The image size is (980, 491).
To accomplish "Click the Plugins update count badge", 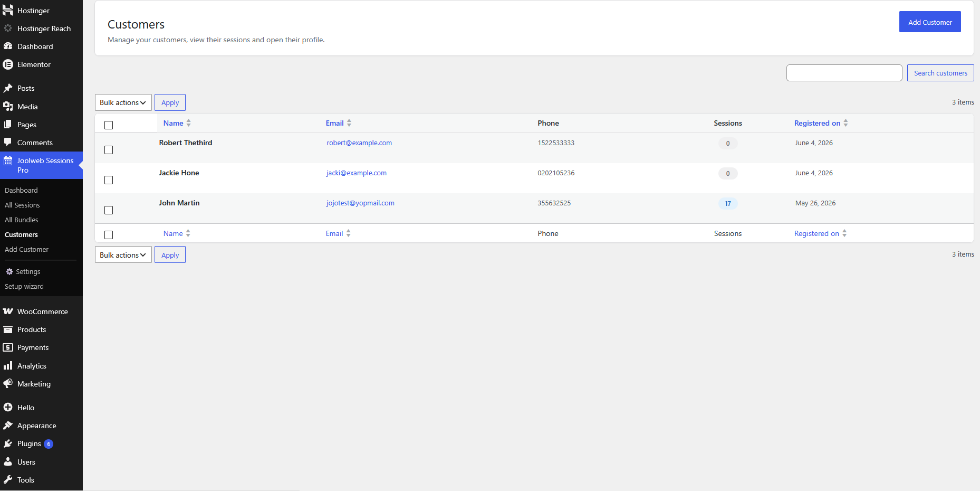I will (x=49, y=444).
